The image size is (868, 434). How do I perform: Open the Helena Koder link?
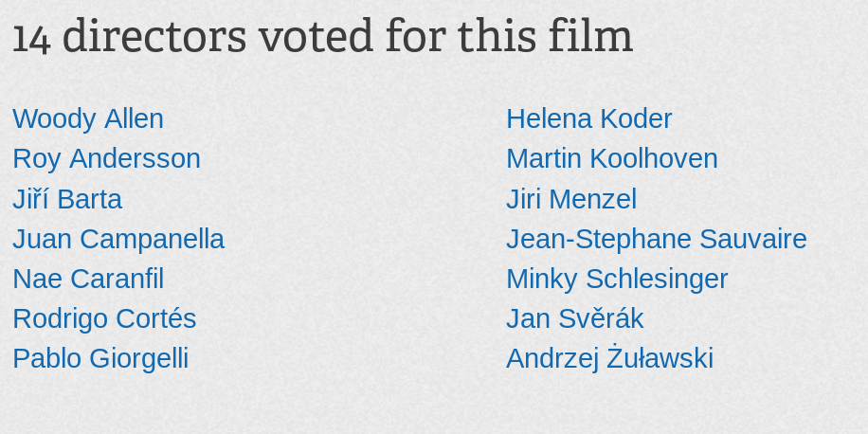tap(589, 119)
